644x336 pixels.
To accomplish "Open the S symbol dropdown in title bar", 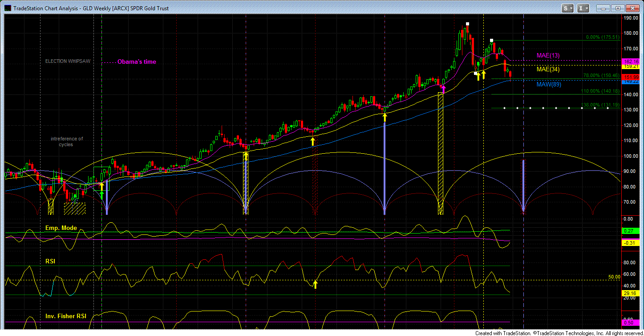I will (x=568, y=8).
